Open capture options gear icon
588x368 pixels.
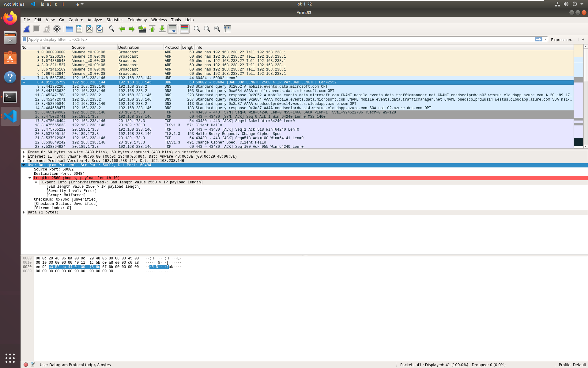[57, 29]
